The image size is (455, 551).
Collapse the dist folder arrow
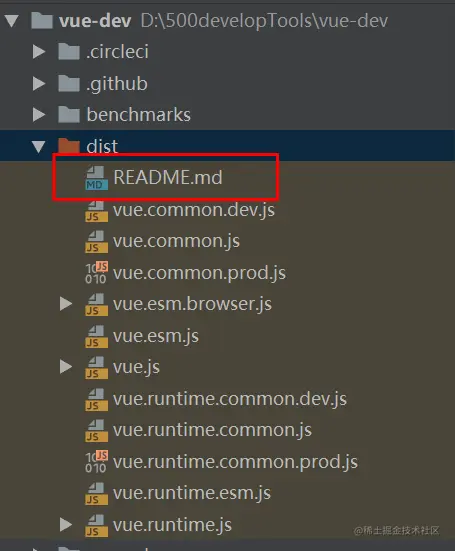[x=38, y=146]
